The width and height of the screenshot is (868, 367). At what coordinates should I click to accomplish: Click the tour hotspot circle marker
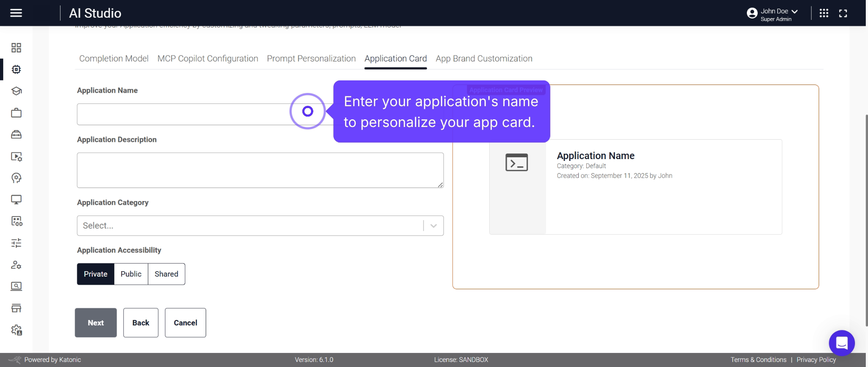click(307, 111)
